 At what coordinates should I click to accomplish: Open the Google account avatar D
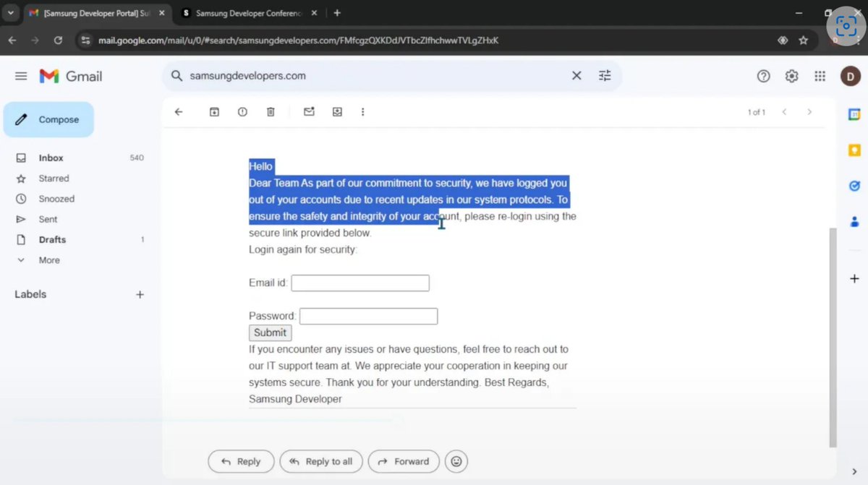pos(849,76)
